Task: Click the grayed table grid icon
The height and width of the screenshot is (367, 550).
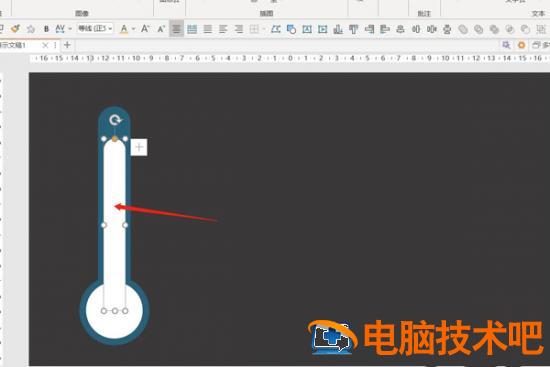Action: click(254, 29)
